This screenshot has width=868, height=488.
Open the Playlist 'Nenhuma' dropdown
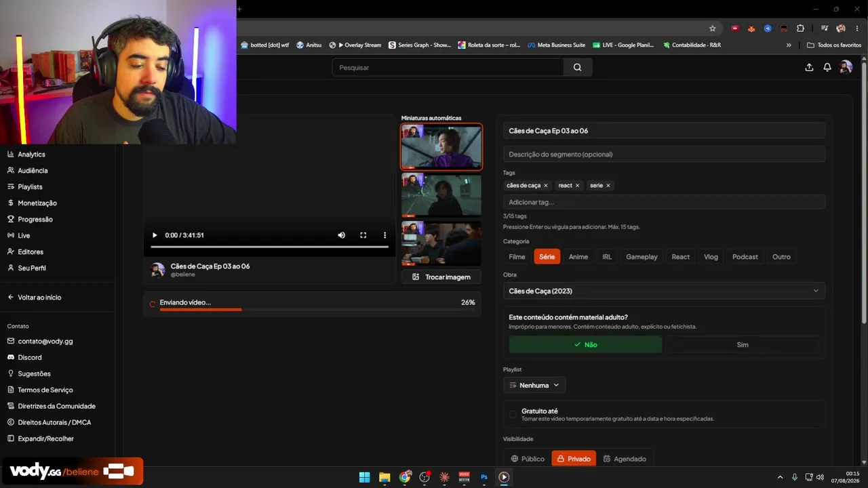coord(534,385)
